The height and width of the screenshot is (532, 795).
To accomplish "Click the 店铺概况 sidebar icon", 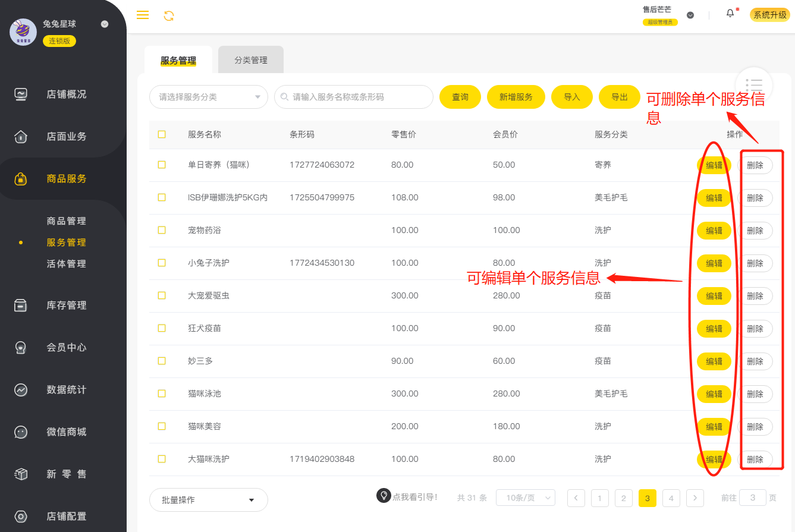I will (x=21, y=95).
